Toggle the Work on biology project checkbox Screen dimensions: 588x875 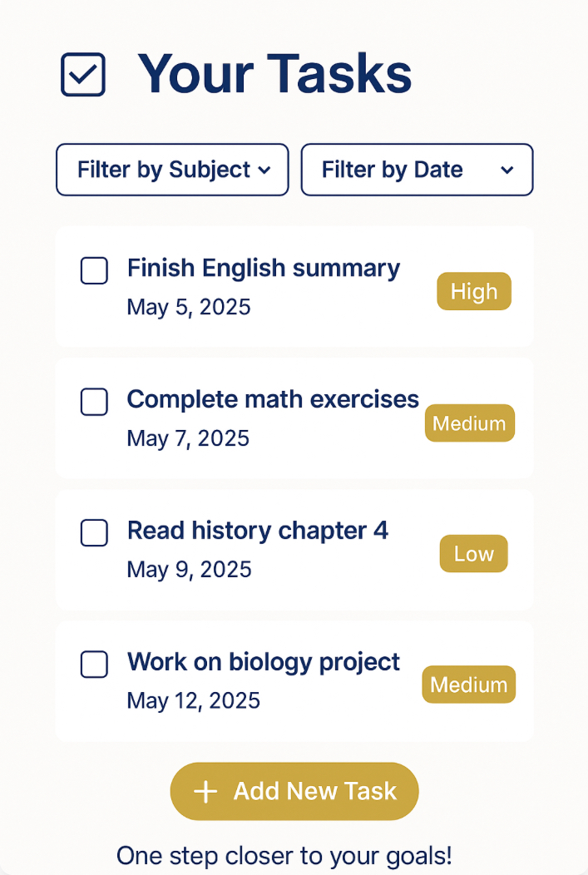coord(94,665)
